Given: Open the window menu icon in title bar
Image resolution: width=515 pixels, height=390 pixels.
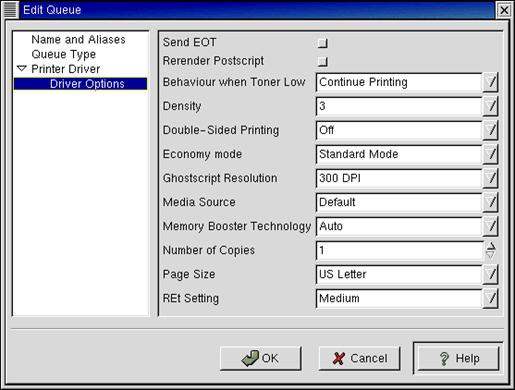Looking at the screenshot, I should 10,9.
